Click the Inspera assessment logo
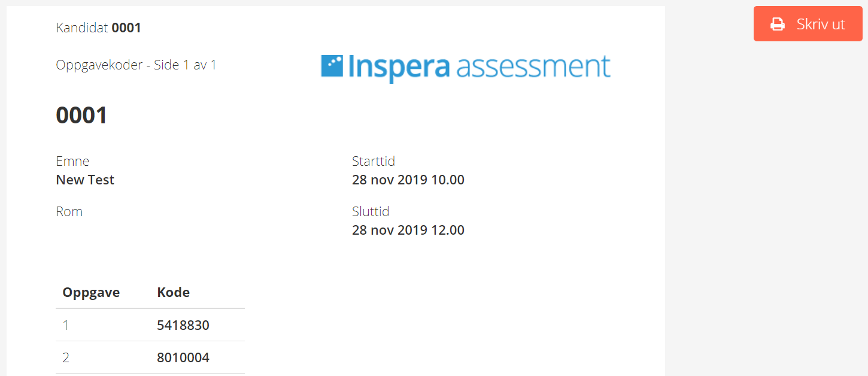 466,67
